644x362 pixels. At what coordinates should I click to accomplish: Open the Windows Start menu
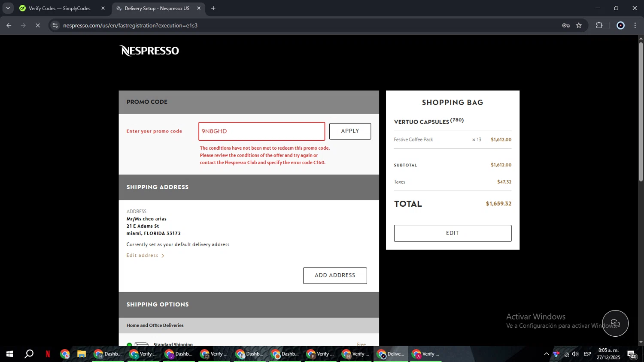pos(9,354)
